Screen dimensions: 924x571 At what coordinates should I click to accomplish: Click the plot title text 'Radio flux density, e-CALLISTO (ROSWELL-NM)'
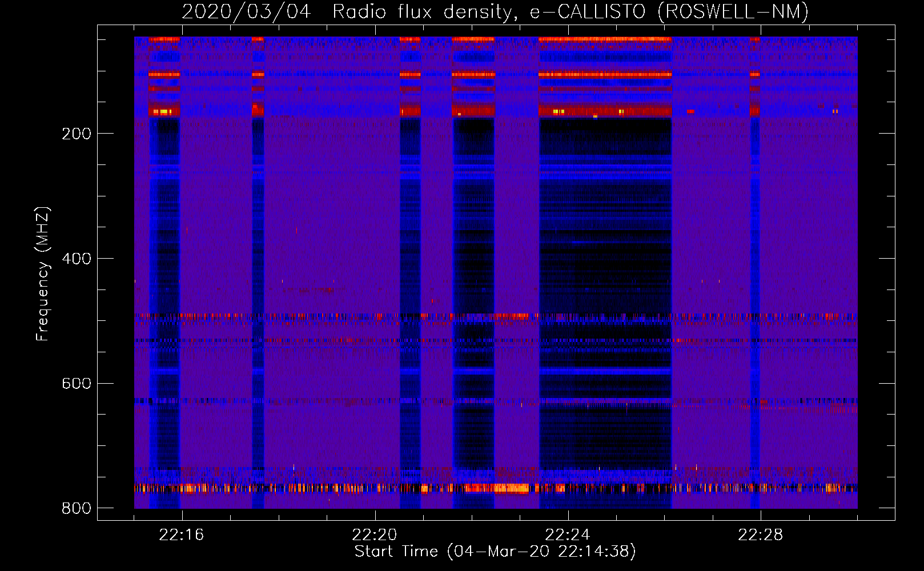[570, 12]
